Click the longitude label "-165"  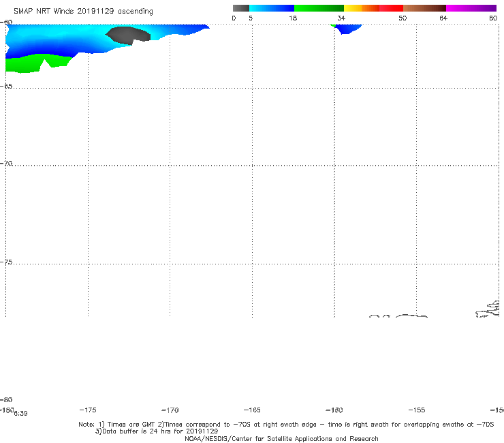click(252, 410)
